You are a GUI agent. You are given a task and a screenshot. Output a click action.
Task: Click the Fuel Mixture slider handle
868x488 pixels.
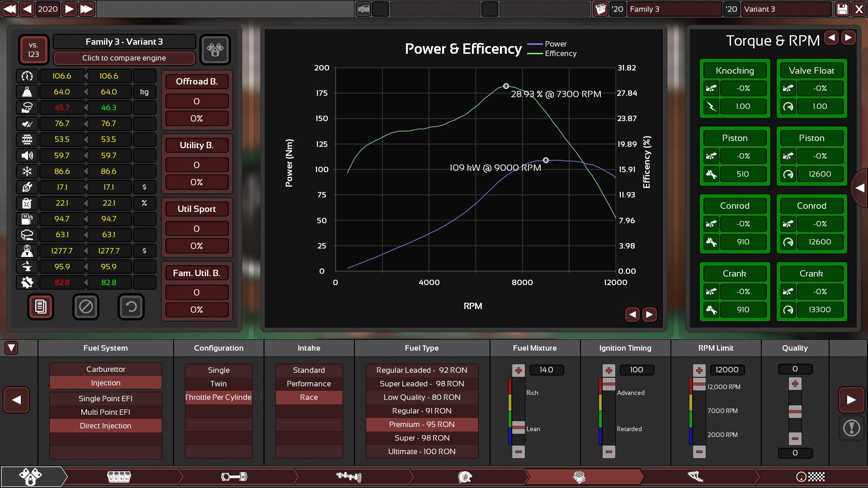[x=518, y=427]
